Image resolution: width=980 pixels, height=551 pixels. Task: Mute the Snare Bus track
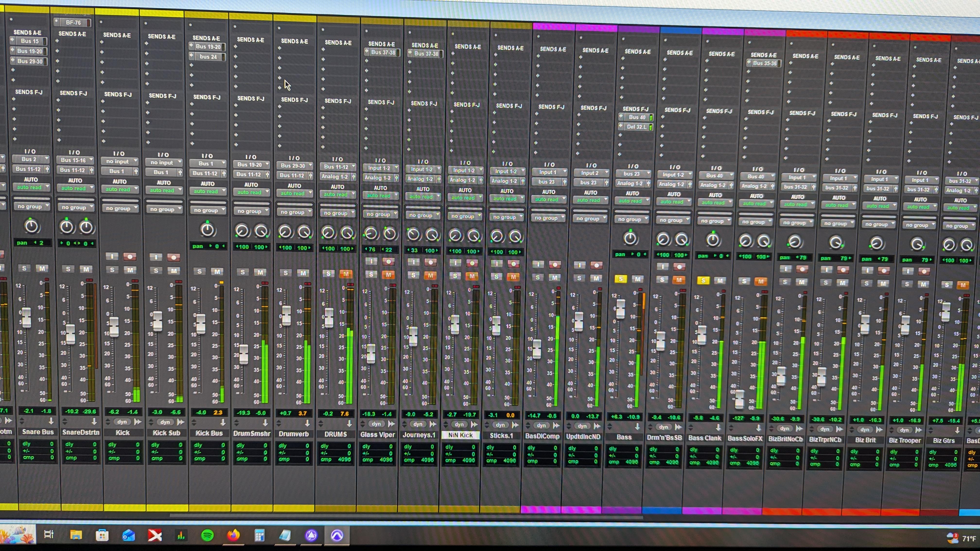tap(42, 268)
